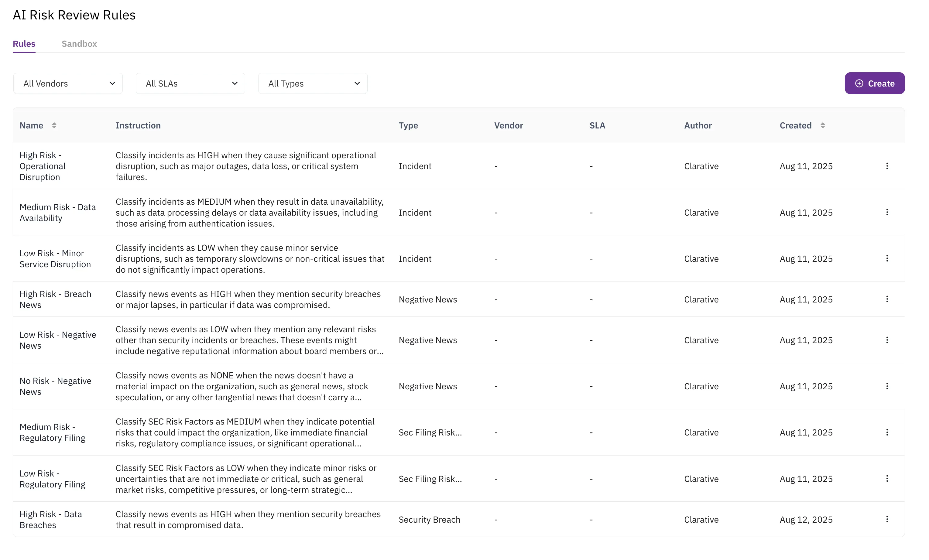Open kebab menu for Low Risk - Minor Service Disruption
The height and width of the screenshot is (560, 929).
click(x=887, y=258)
